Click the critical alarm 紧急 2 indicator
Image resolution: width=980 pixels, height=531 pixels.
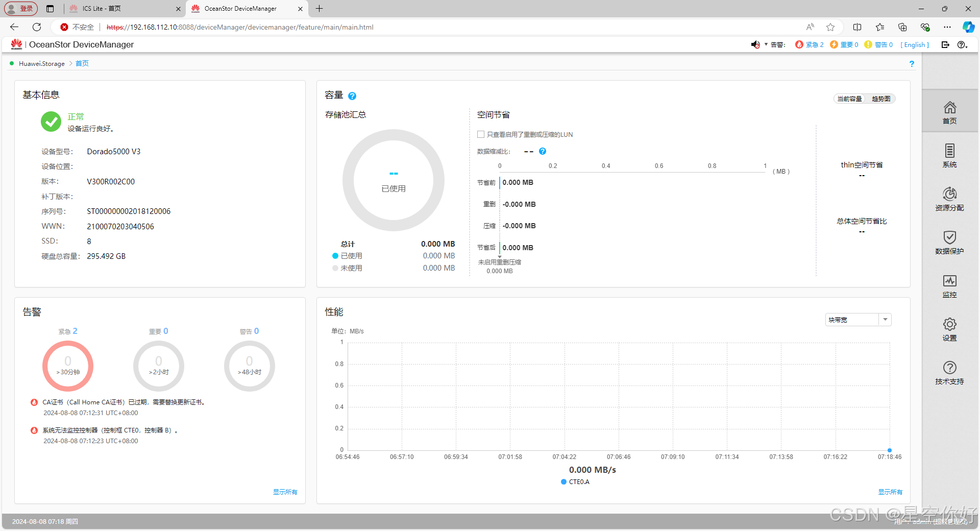click(x=810, y=44)
